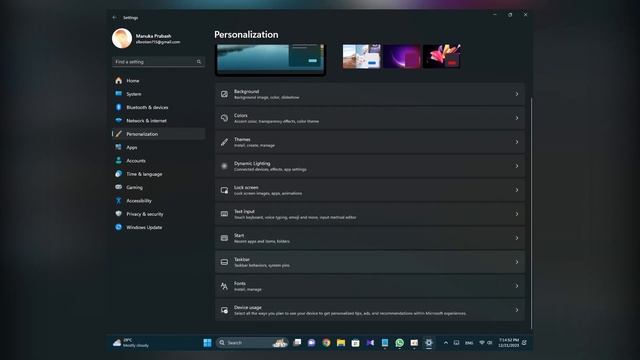Open the taskbar clock and date
This screenshot has height=360, width=640.
pyautogui.click(x=508, y=343)
